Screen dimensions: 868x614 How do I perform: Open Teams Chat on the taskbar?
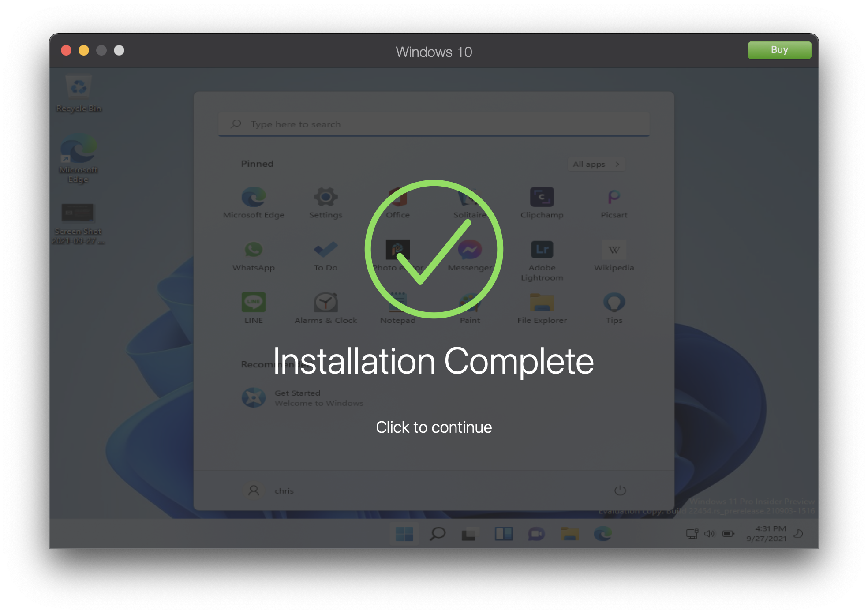536,534
